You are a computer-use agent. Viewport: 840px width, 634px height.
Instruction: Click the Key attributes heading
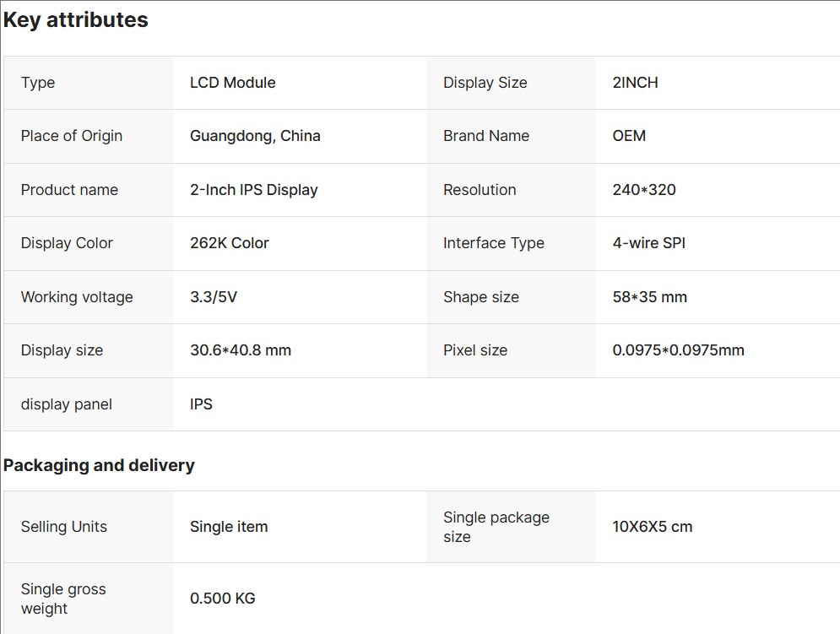pyautogui.click(x=76, y=20)
